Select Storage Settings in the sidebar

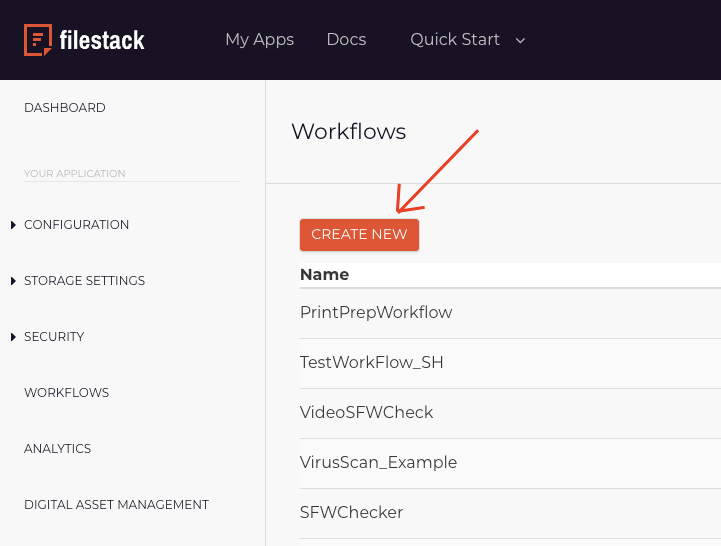coord(85,281)
